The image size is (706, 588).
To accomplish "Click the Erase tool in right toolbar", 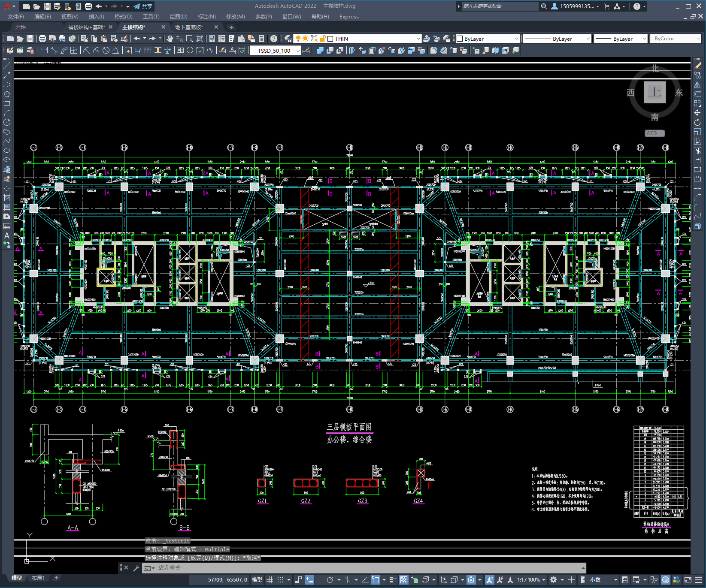I will click(697, 66).
